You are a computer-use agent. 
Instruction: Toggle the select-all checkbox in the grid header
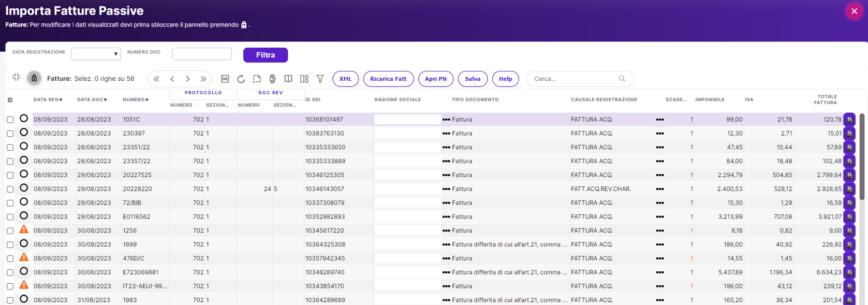point(10,100)
